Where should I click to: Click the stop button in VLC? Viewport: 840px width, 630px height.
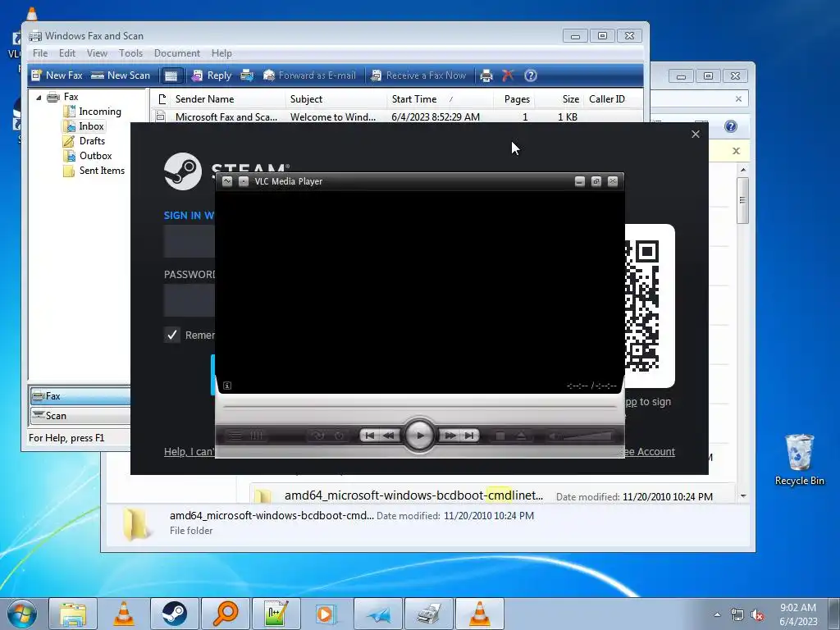coord(500,436)
